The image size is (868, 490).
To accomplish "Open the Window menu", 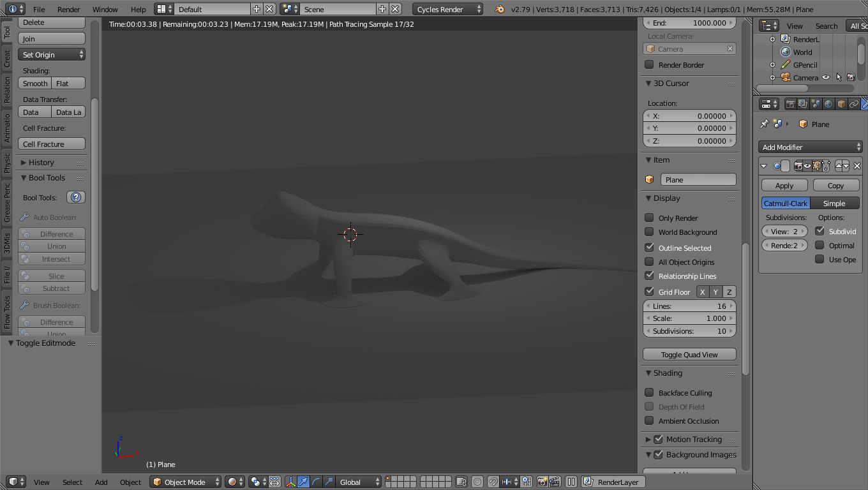I will [105, 9].
